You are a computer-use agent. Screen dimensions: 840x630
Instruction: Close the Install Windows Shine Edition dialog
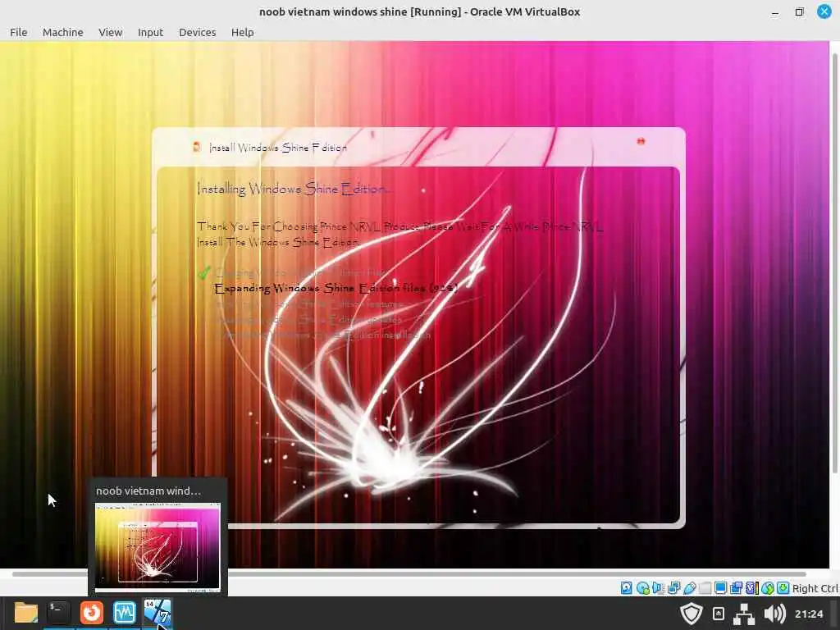click(x=641, y=141)
